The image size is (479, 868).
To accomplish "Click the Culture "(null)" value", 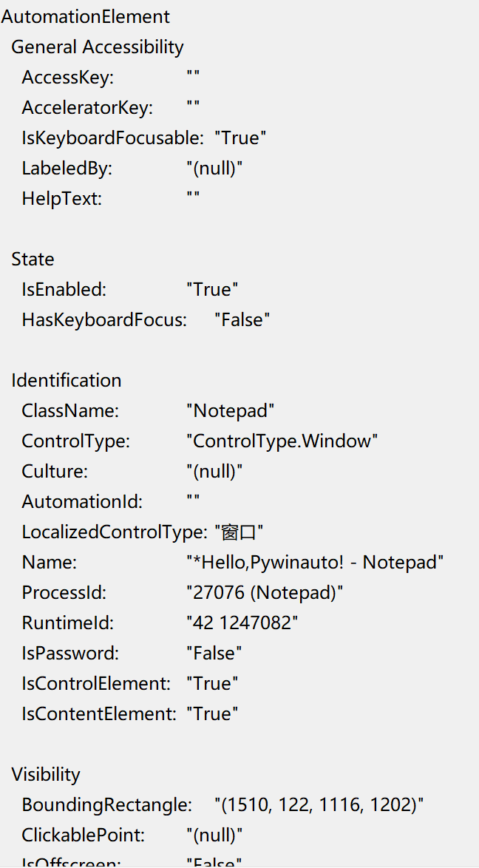I will pos(215,472).
